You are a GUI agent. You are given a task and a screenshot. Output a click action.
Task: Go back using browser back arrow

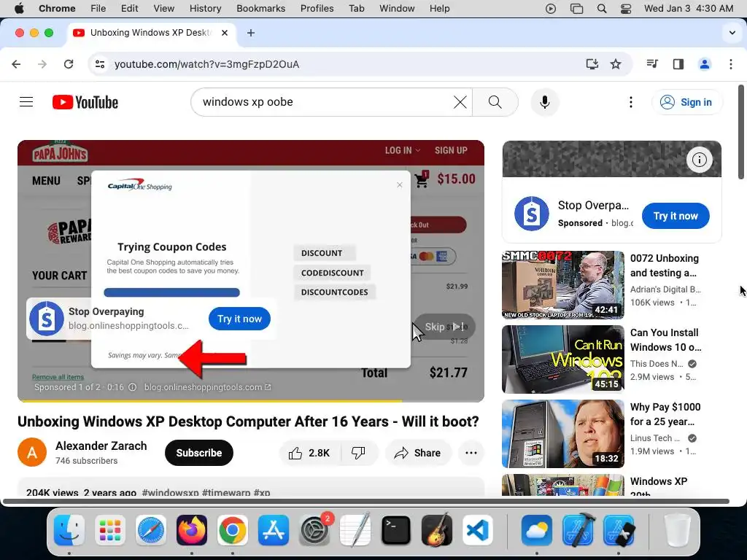coord(16,64)
